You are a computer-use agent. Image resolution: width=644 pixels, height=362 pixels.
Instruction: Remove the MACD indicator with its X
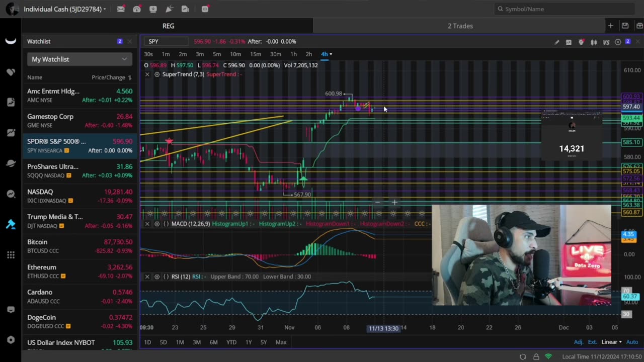(x=147, y=224)
